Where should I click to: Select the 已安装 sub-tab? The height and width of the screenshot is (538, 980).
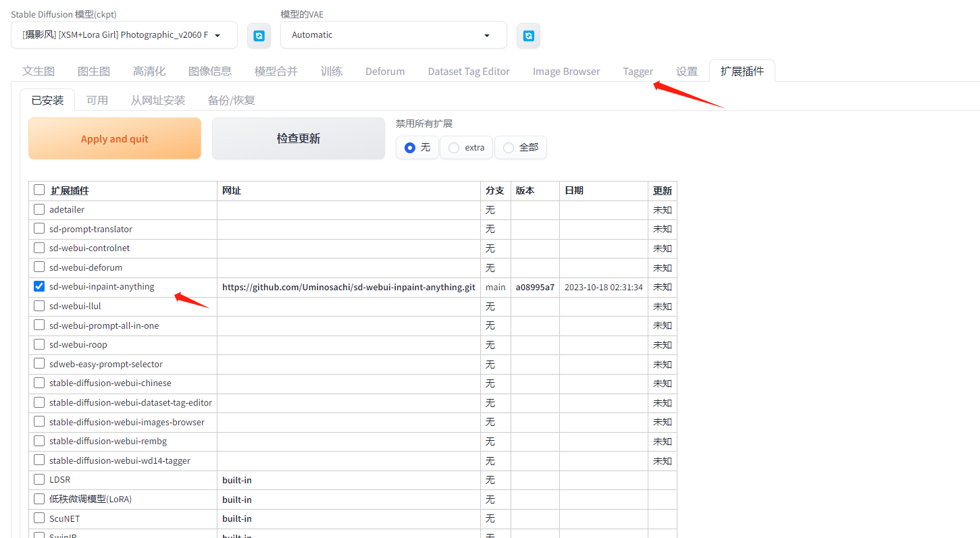[x=48, y=100]
